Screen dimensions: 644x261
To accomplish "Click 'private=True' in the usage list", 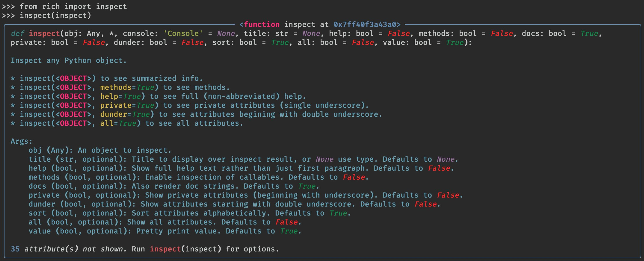I will [x=127, y=105].
